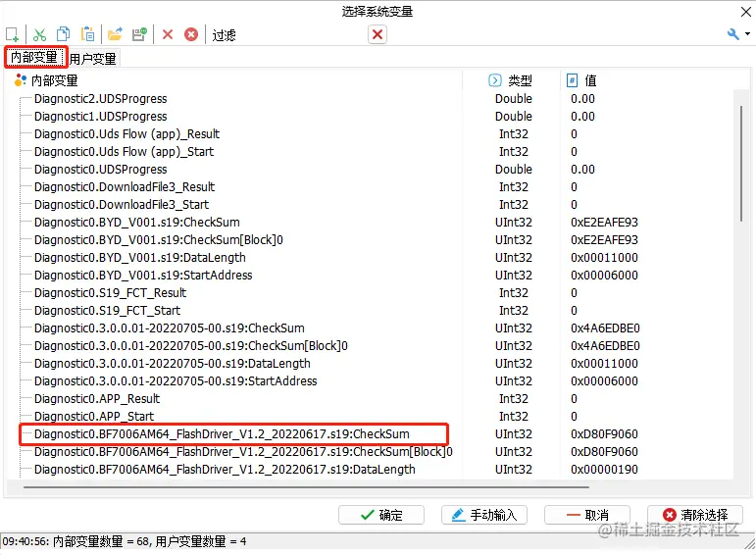Click value 0x00000190 in FlashDriver DataLength row

coord(604,470)
